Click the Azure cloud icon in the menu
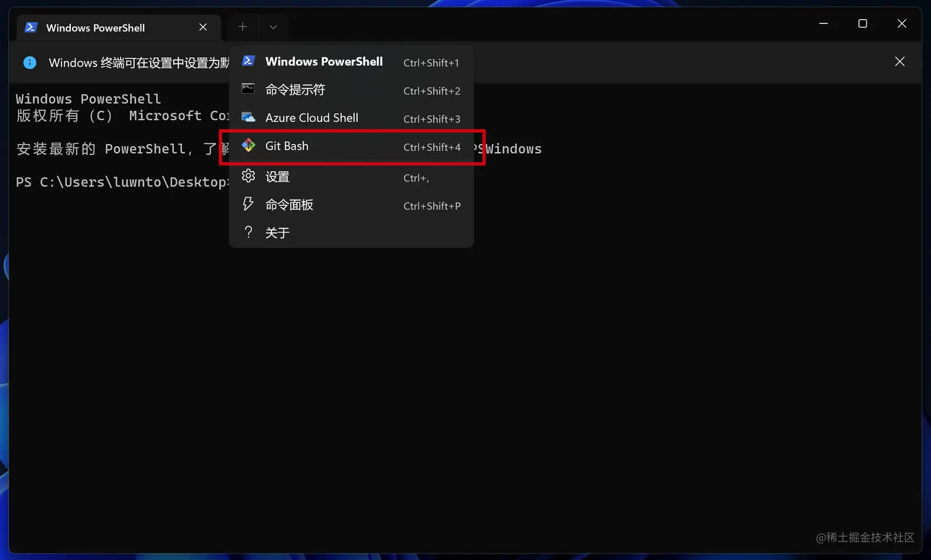Viewport: 931px width, 560px height. pyautogui.click(x=248, y=118)
